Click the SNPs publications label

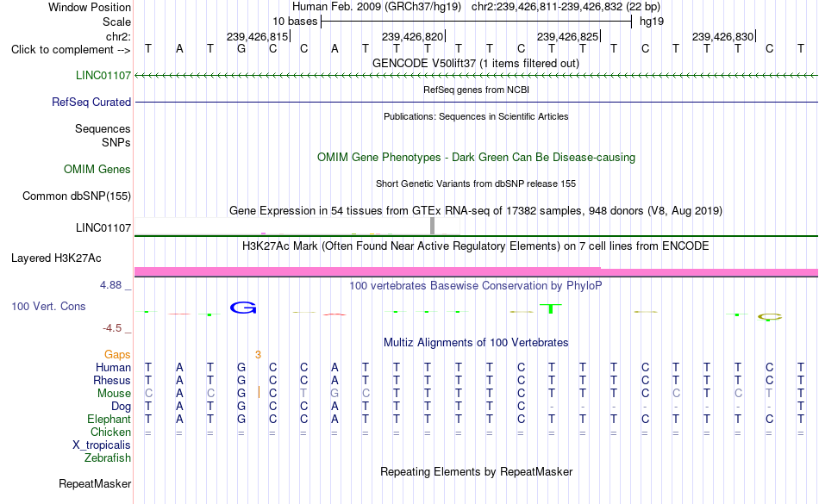pyautogui.click(x=116, y=142)
